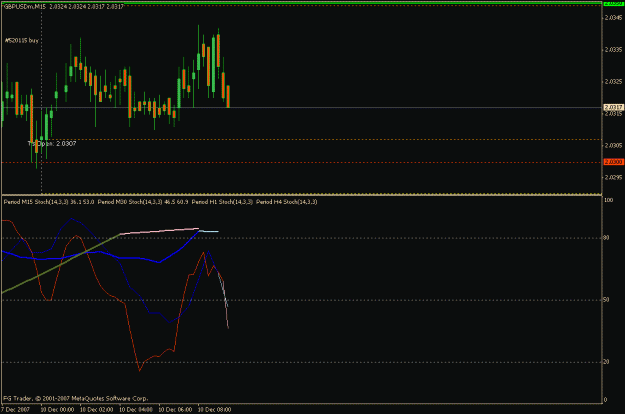The width and height of the screenshot is (625, 414).
Task: Click the Open: 2.0307 order label
Action: tap(52, 143)
